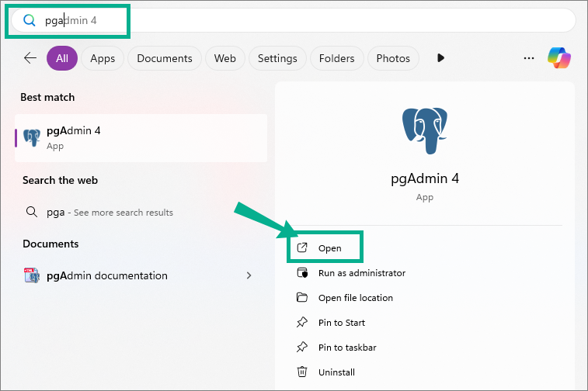
Task: Click the Documents section heading
Action: (x=50, y=244)
